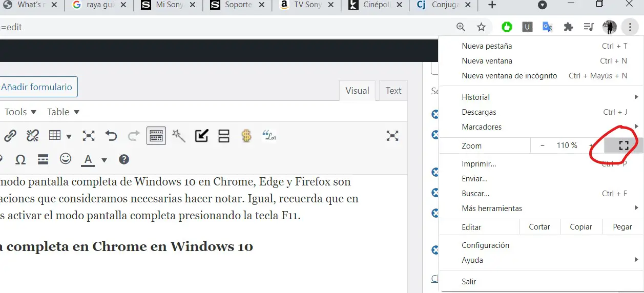
Task: Open the emoticons smiley icon
Action: coord(66,159)
